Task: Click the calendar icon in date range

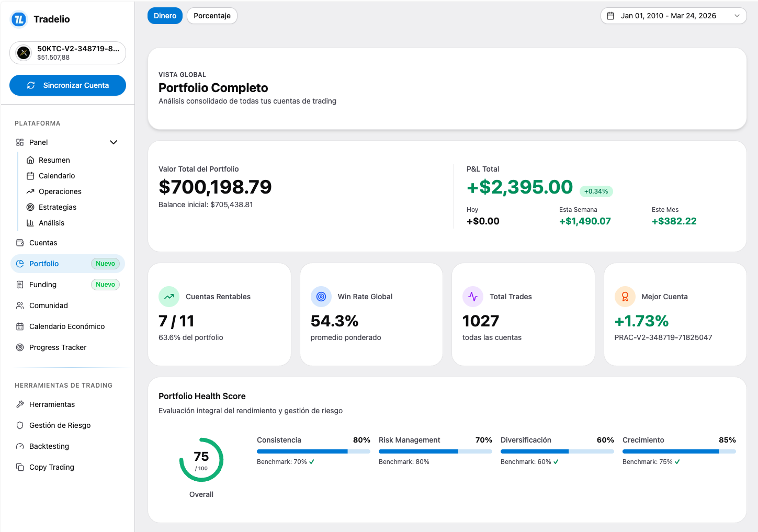Action: pyautogui.click(x=610, y=16)
